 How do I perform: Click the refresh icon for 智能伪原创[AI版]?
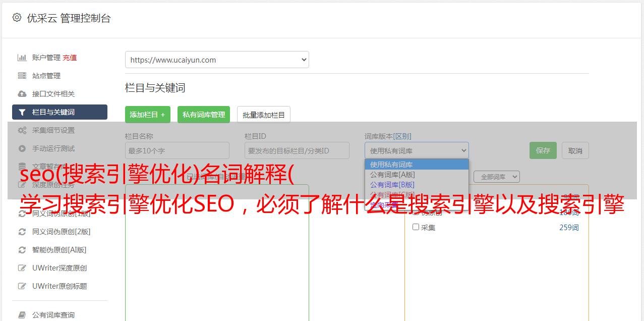tap(22, 250)
